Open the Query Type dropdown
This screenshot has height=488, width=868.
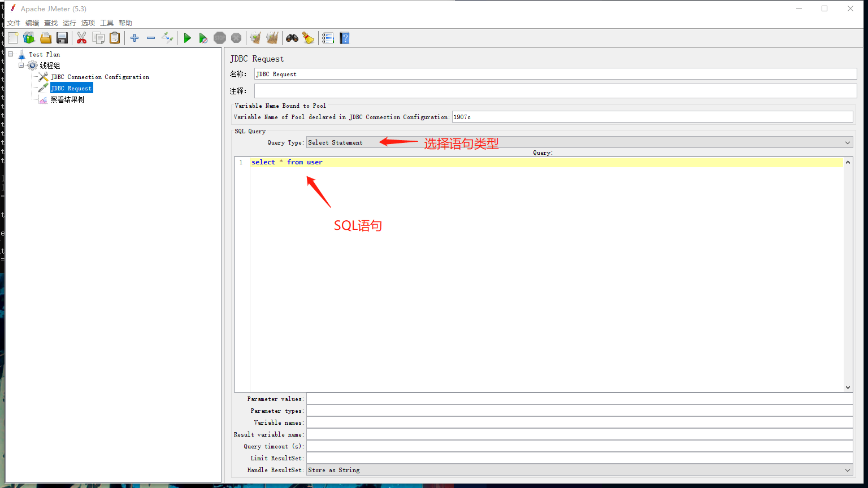(579, 142)
